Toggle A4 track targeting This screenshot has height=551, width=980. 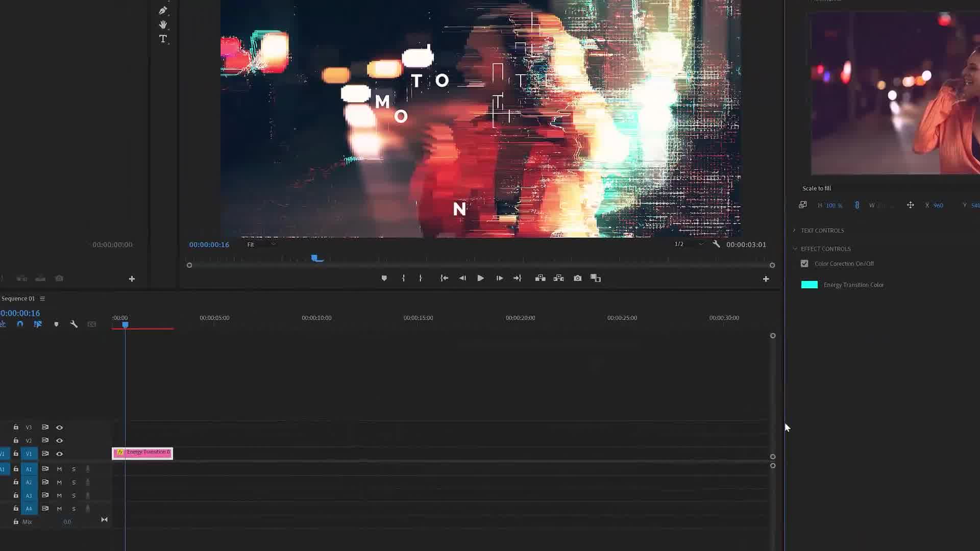[x=29, y=509]
